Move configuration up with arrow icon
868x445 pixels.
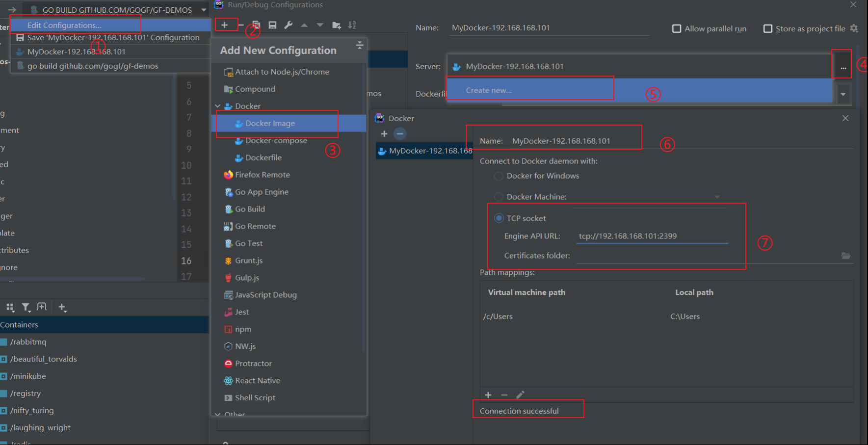coord(304,25)
